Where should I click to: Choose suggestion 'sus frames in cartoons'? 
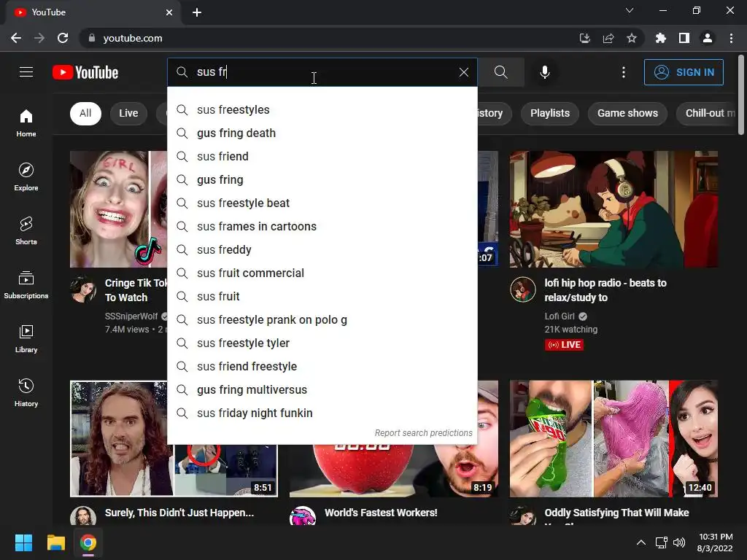(322, 227)
